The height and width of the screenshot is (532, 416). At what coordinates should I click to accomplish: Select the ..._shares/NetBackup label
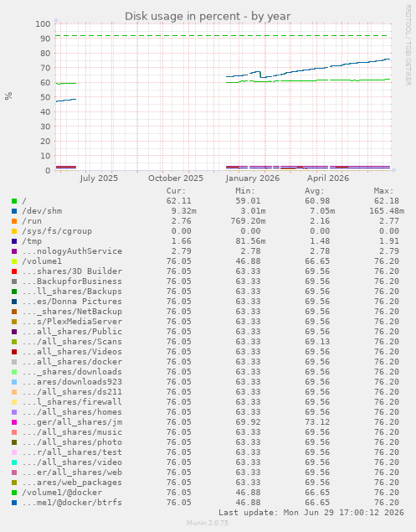tap(72, 312)
